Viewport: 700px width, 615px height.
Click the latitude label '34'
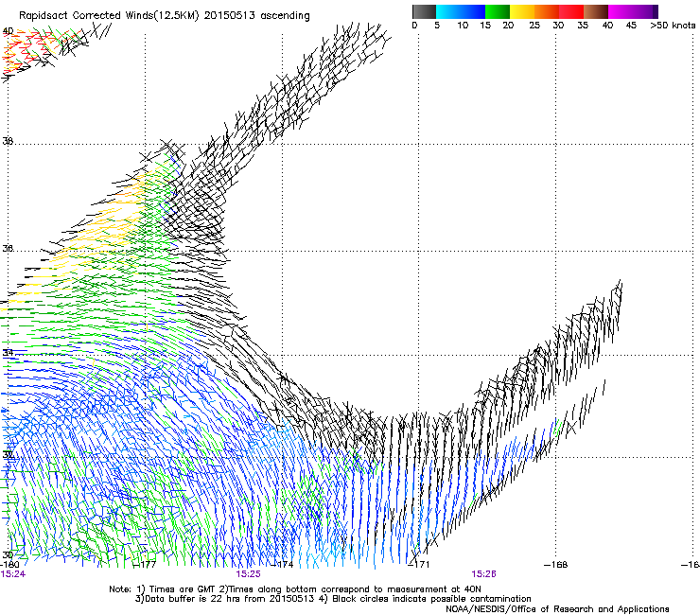click(x=8, y=353)
